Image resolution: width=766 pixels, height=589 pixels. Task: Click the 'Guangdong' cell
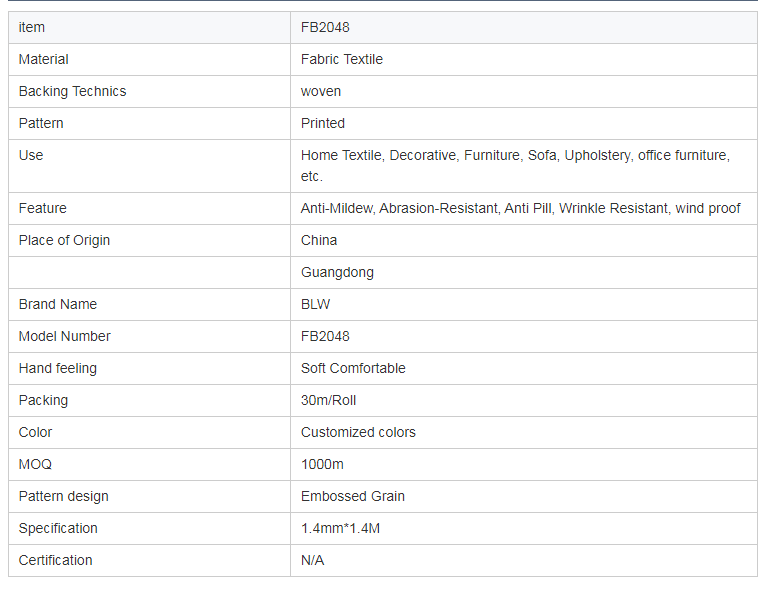[x=337, y=272]
